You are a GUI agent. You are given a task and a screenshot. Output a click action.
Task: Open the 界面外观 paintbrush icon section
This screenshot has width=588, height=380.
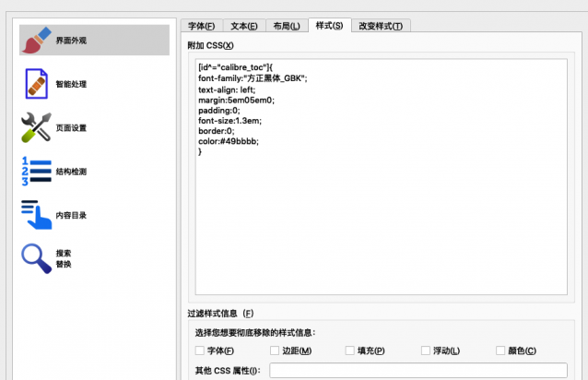point(37,41)
